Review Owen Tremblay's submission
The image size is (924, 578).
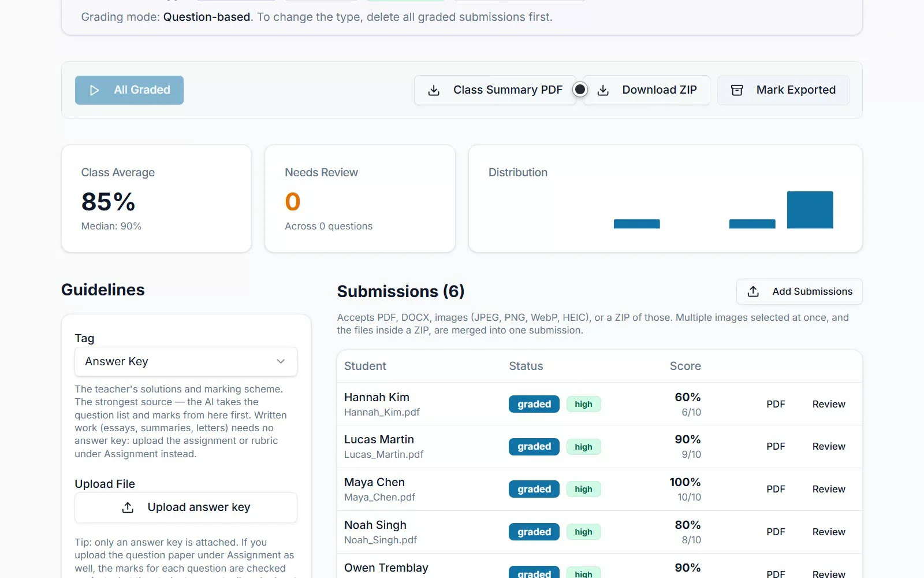tap(829, 574)
